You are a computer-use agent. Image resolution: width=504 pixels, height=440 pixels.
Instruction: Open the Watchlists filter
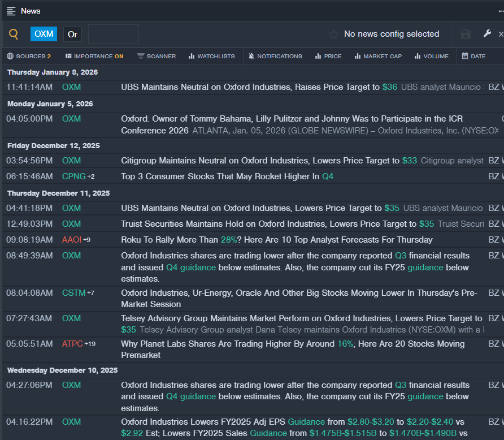(x=211, y=56)
